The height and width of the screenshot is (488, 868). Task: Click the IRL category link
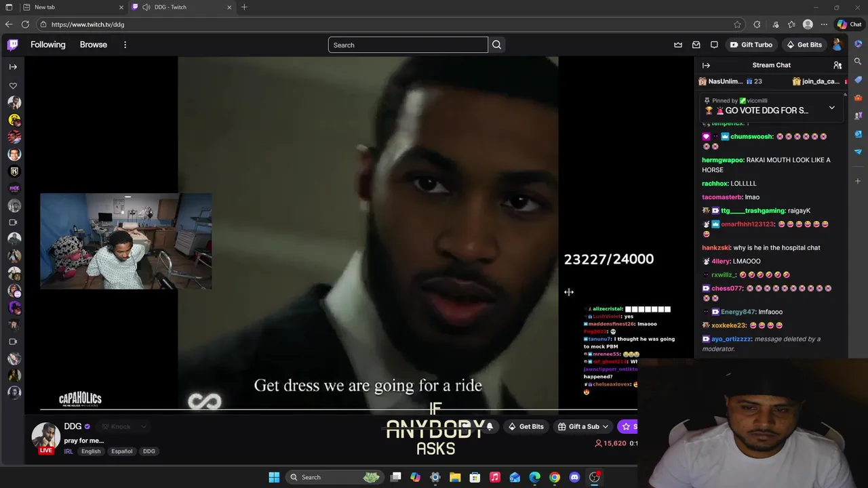click(68, 451)
